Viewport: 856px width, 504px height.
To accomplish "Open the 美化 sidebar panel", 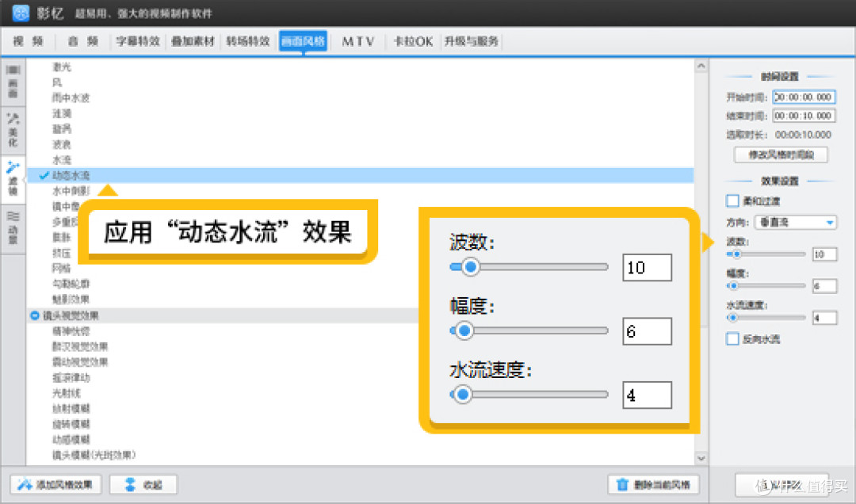I will click(13, 130).
